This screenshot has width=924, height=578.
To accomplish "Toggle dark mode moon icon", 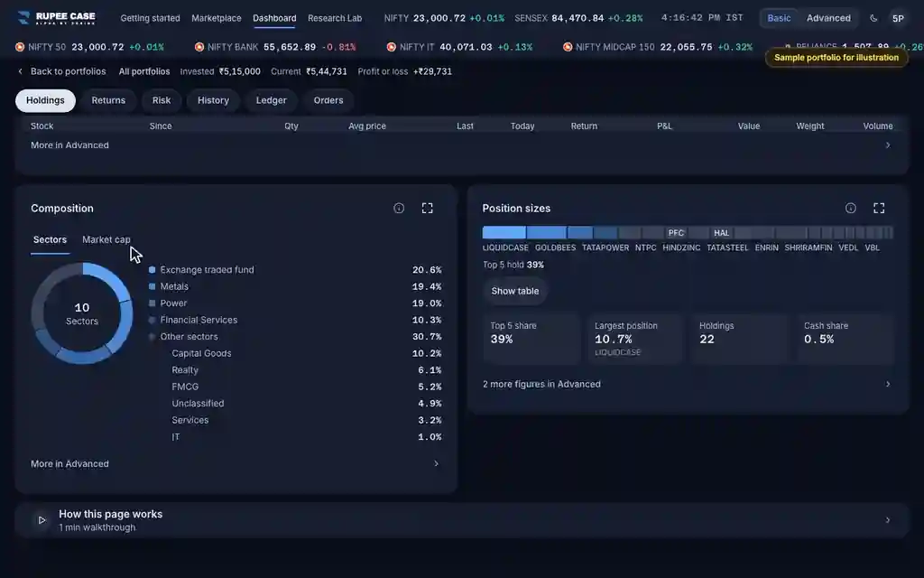I will coord(873,18).
